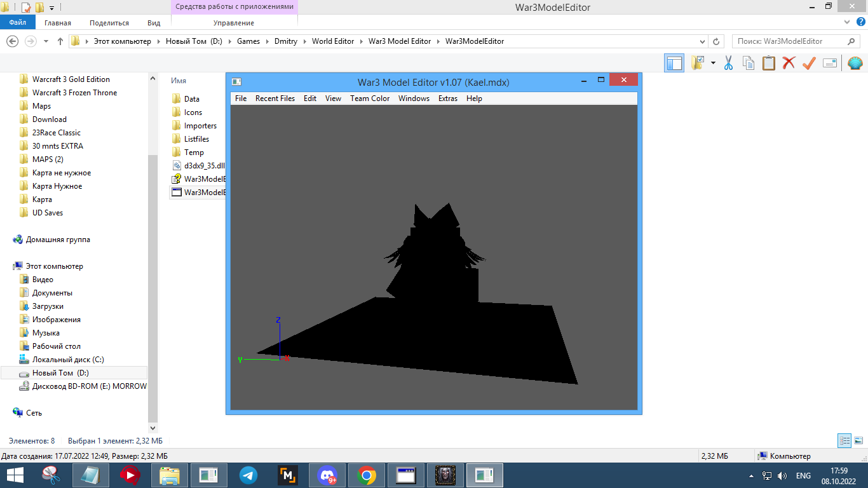
Task: Open Explorer help with the question mark icon
Action: click(x=860, y=22)
